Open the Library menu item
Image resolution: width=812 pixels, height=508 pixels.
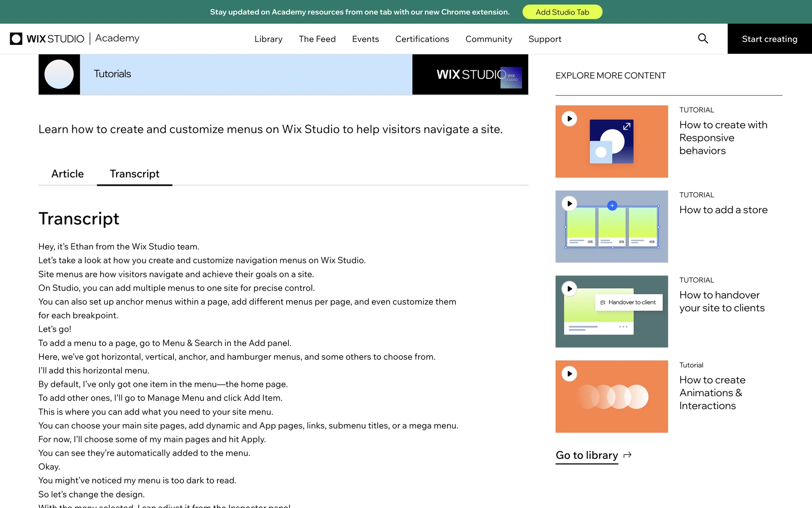point(268,39)
